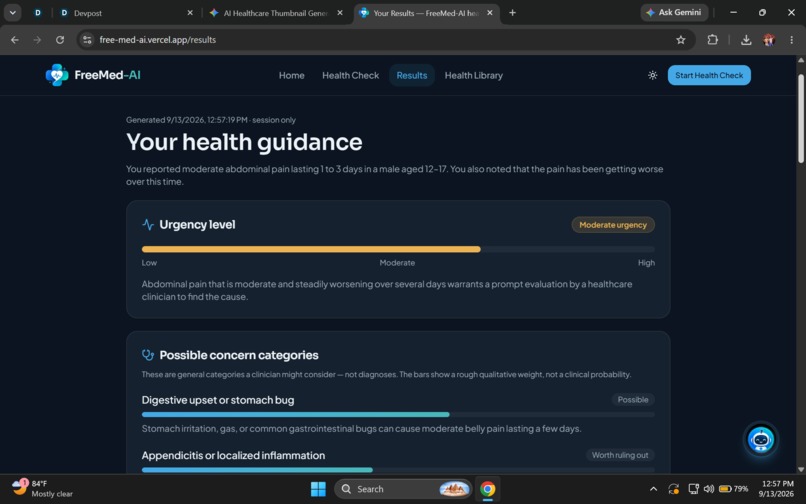Click the volume speaker icon in tray

(709, 489)
